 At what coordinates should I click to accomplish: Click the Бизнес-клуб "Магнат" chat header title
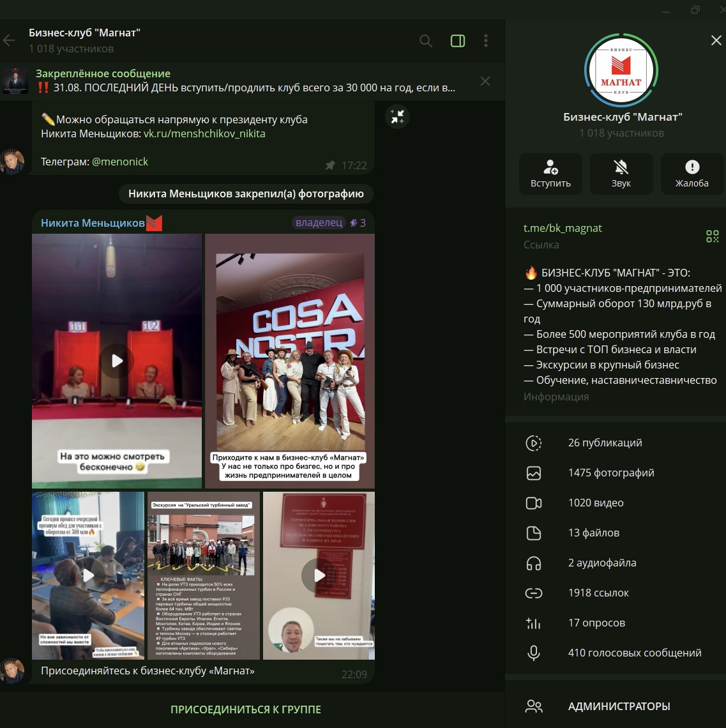click(x=84, y=33)
